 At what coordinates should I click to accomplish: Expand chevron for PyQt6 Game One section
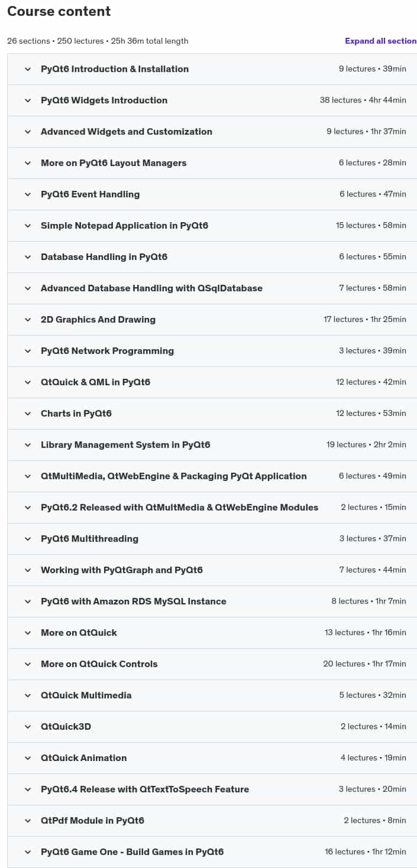coord(27,852)
